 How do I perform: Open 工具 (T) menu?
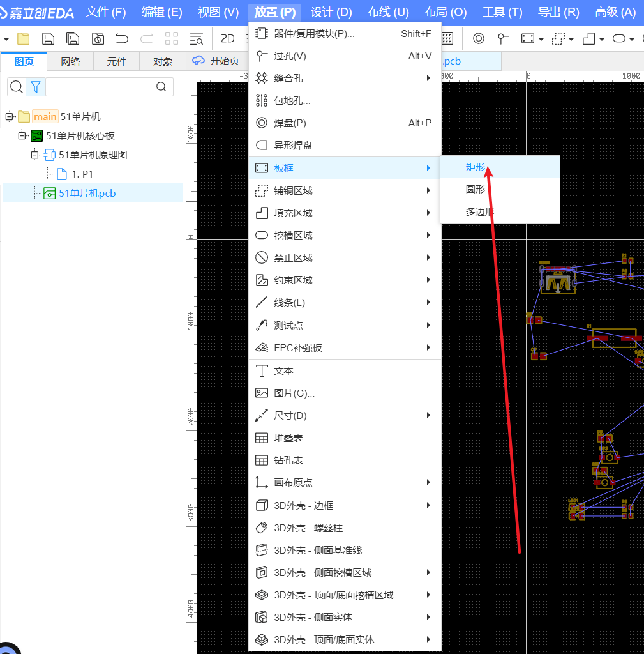point(502,12)
